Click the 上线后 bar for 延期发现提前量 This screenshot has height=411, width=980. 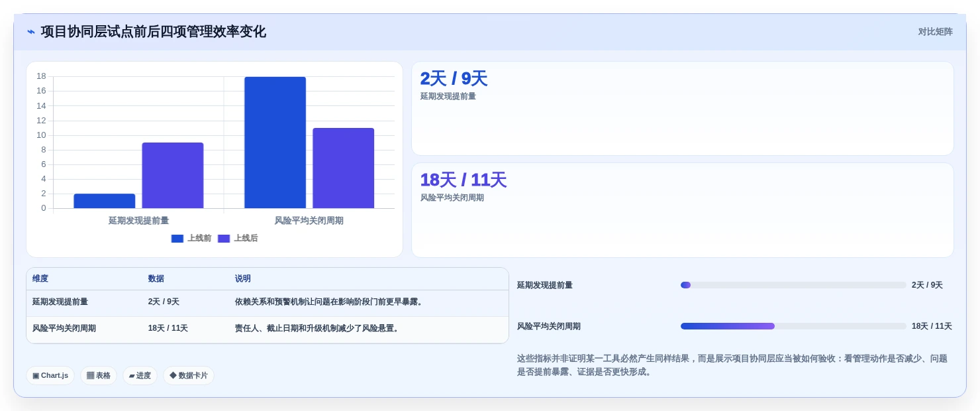173,176
